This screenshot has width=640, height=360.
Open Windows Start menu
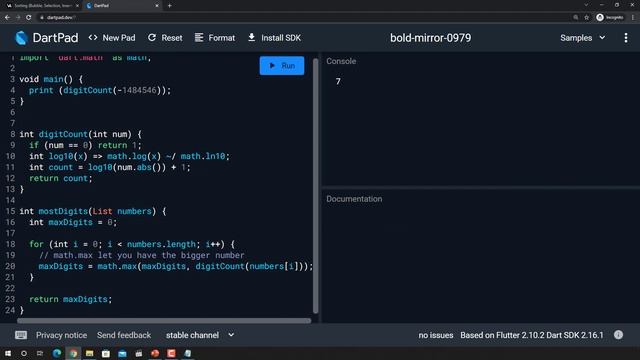pos(8,353)
